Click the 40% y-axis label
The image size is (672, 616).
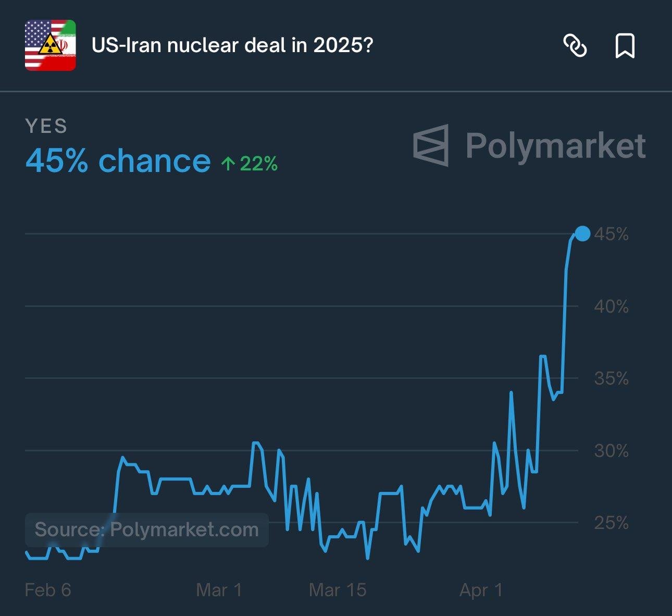tap(611, 306)
